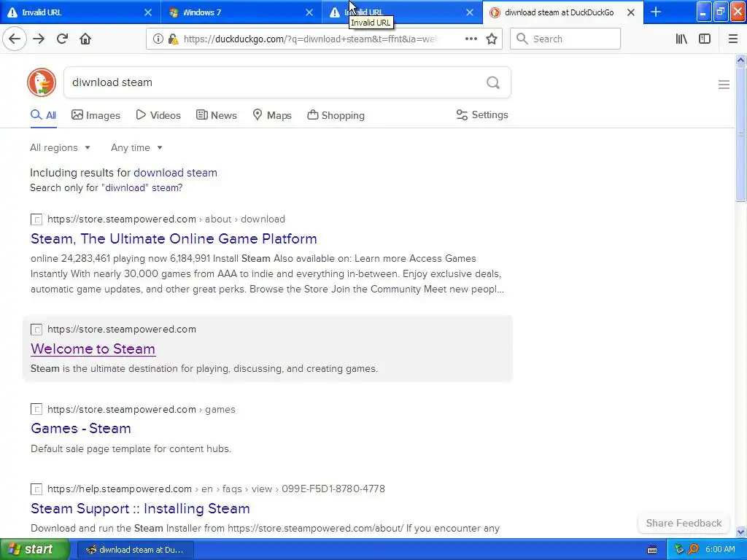Screen dimensions: 747x560
Task: Reload the current page
Action: pos(62,39)
